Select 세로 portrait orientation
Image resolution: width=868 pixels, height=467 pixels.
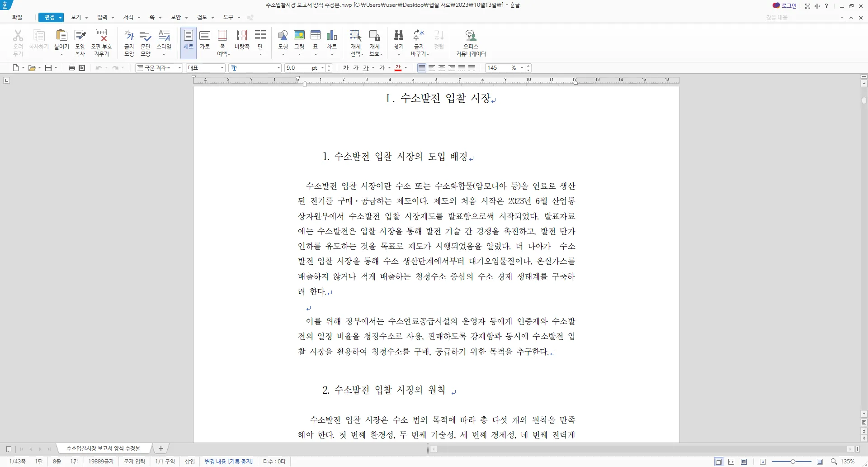tap(189, 43)
